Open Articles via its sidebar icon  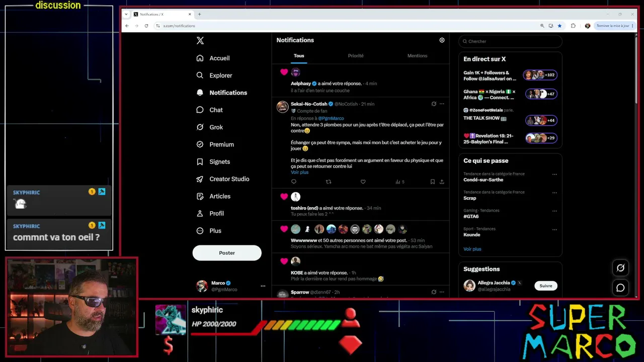pos(200,196)
